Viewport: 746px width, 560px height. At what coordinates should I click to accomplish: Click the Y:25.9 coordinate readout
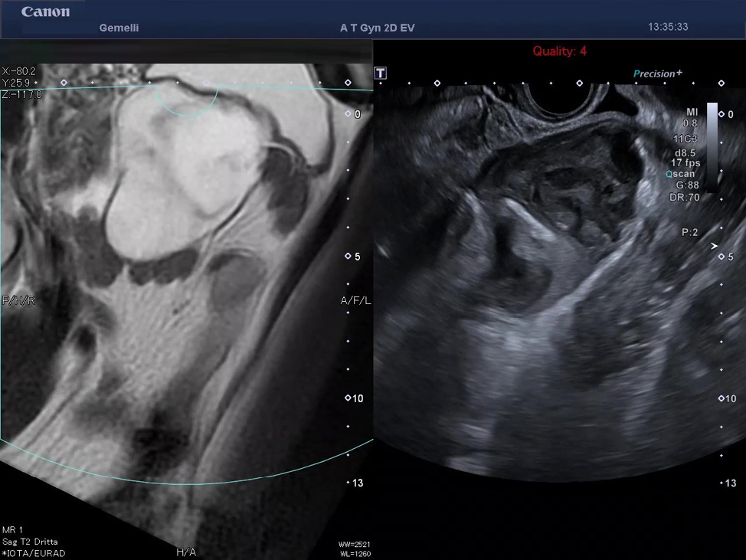tap(15, 82)
